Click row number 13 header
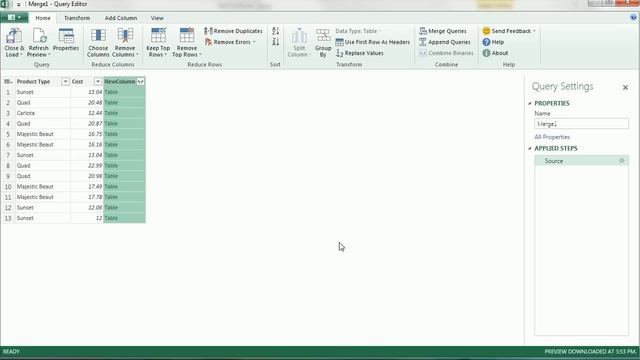640x360 pixels. pyautogui.click(x=8, y=218)
